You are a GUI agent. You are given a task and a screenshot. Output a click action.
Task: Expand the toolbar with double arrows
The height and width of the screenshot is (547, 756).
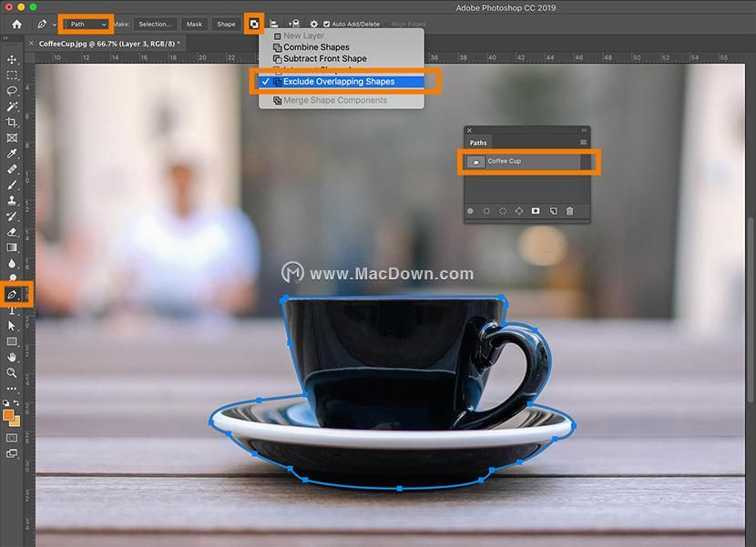(x=5, y=38)
